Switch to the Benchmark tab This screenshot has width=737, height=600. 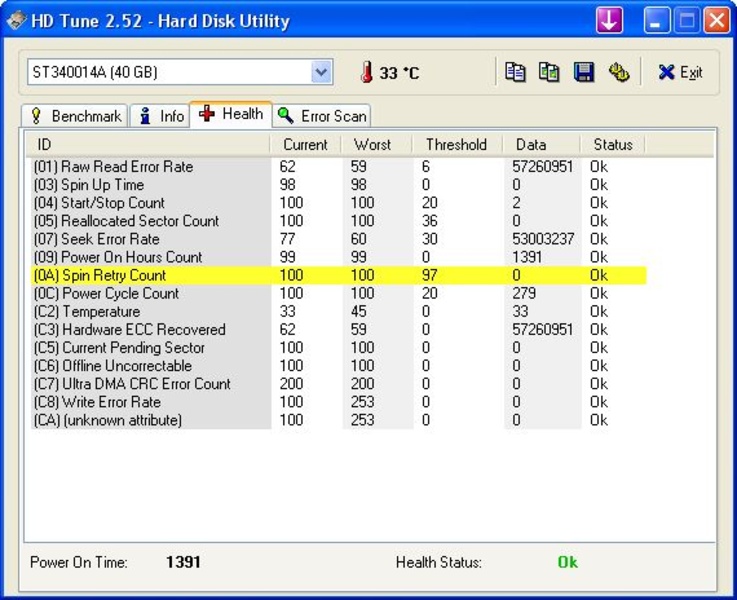[75, 116]
